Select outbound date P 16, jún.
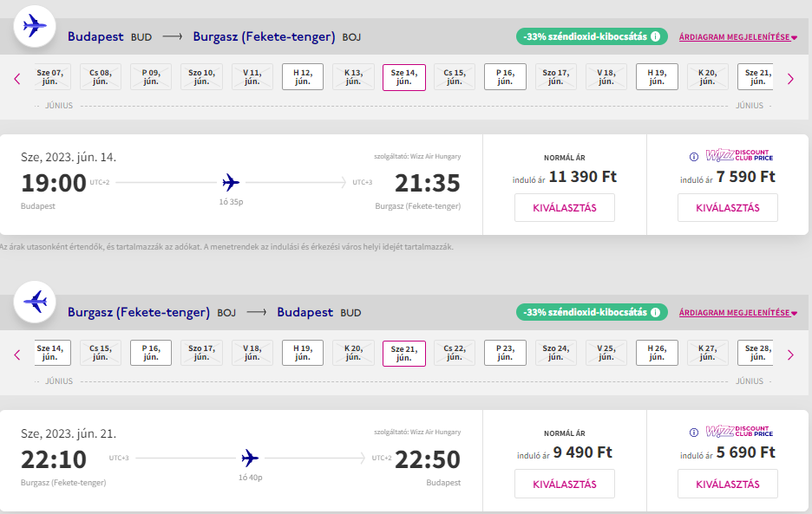This screenshot has width=812, height=514. (505, 76)
